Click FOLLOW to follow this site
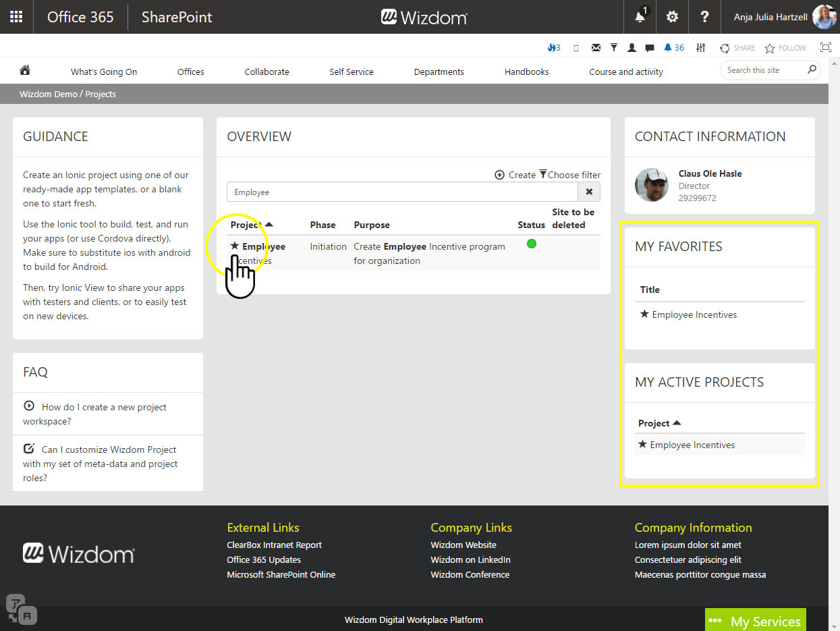840x631 pixels. tap(785, 48)
